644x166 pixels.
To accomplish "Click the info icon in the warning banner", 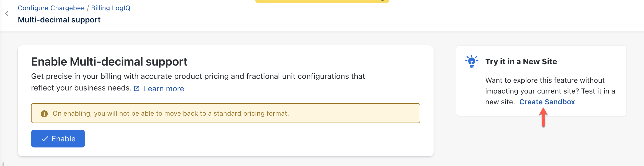I will point(44,114).
